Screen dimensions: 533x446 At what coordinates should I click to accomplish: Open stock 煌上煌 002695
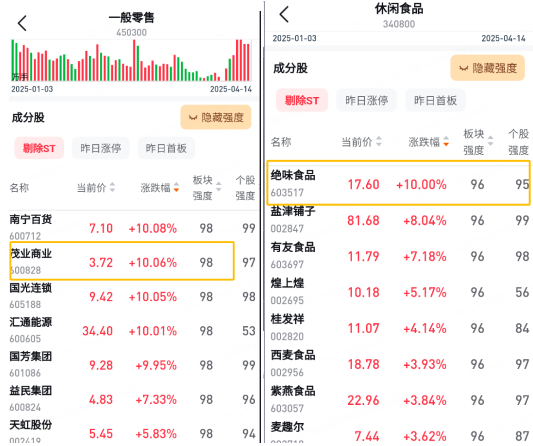(x=400, y=292)
